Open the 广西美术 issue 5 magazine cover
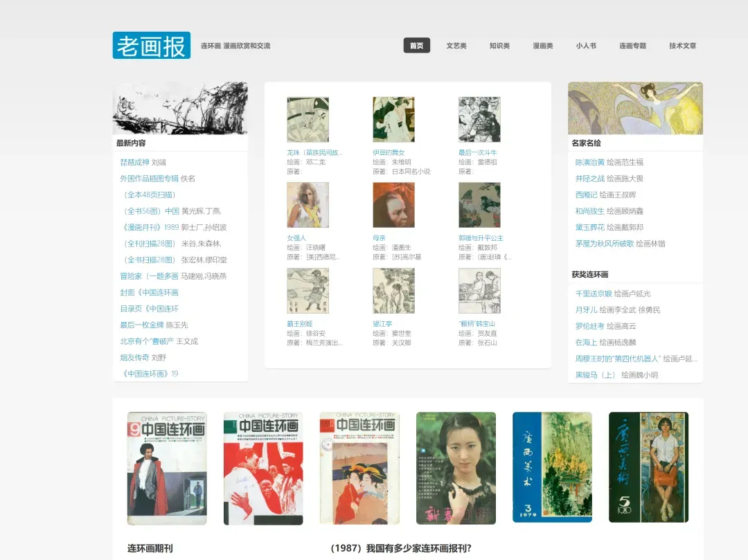The height and width of the screenshot is (560, 748). click(648, 467)
